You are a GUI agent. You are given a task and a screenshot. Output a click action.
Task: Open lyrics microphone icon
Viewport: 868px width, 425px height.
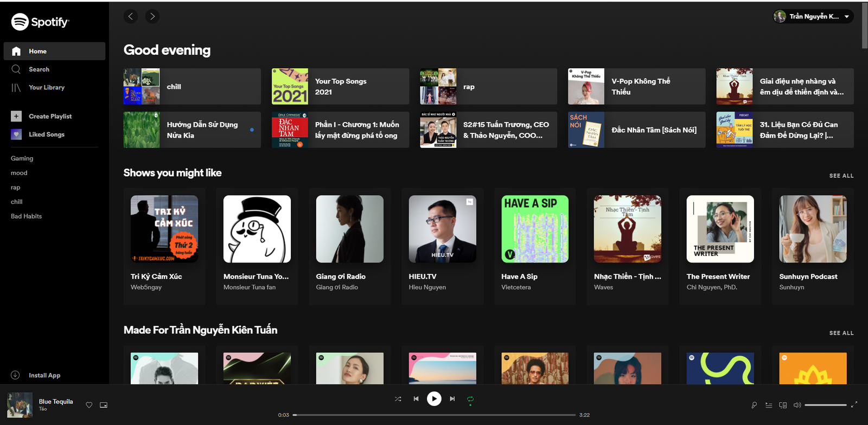[754, 405]
